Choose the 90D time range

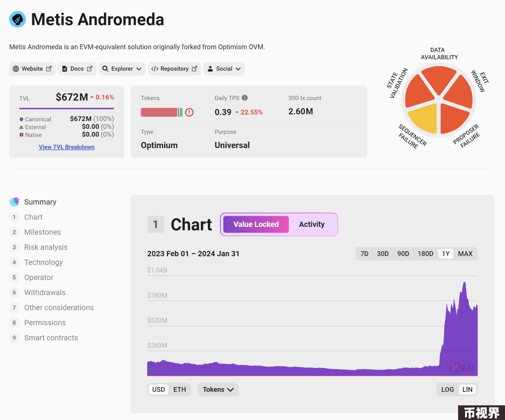(x=403, y=254)
